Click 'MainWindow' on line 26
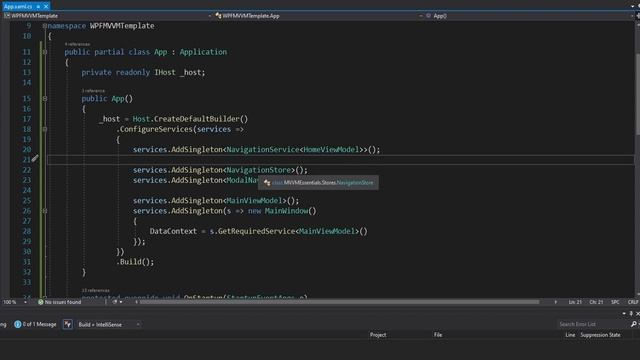The height and width of the screenshot is (360, 640). 286,211
